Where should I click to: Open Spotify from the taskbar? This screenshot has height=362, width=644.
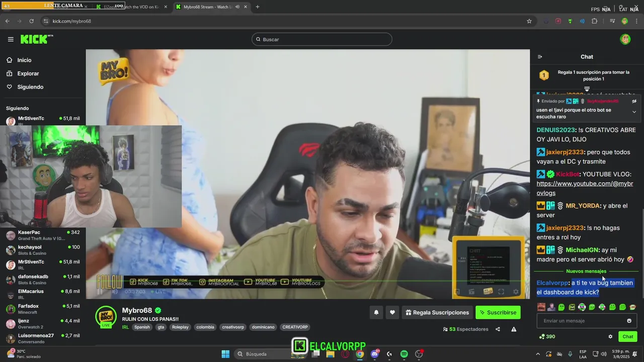click(x=404, y=354)
